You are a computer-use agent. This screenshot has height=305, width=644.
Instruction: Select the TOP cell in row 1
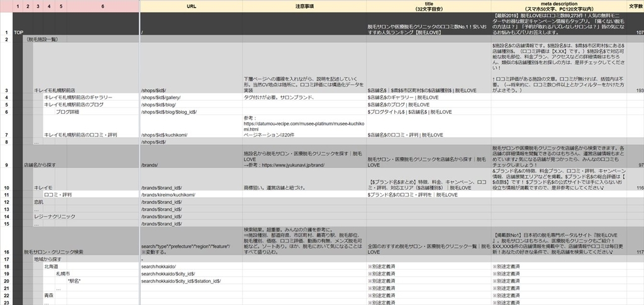pos(18,32)
